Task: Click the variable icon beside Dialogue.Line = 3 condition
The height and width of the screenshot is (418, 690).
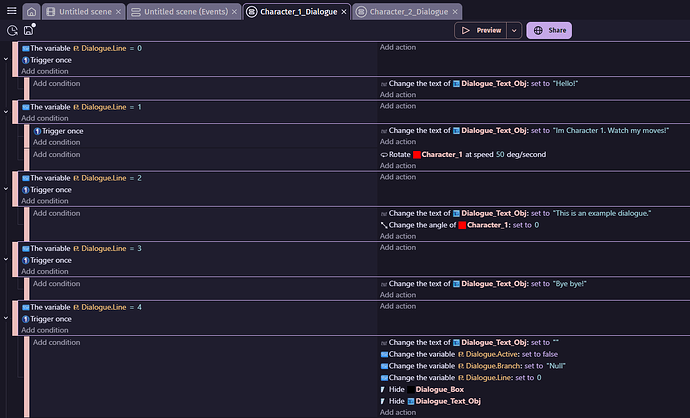Action: pos(26,249)
